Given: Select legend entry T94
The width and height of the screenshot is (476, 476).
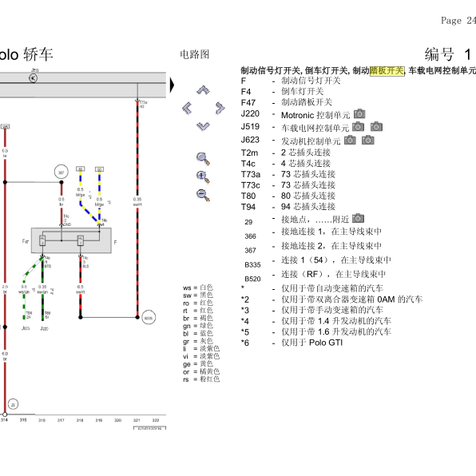Looking at the screenshot, I should 248,207.
